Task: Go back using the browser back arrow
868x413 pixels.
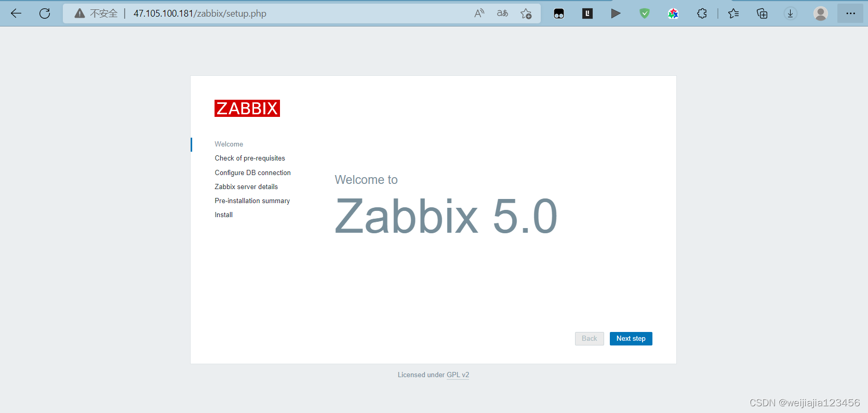Action: [x=16, y=14]
